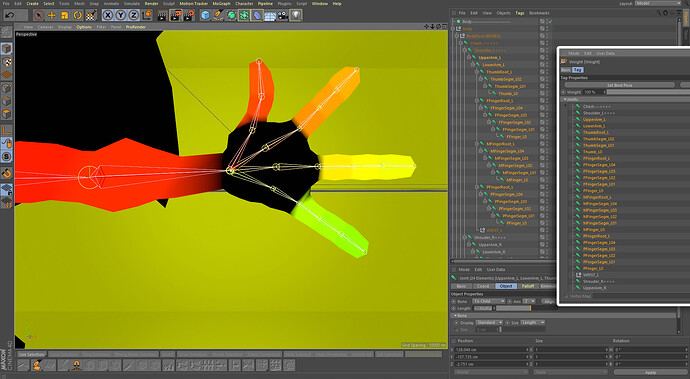Select Points mode in left palette
Screen dimensions: 690x379
pyautogui.click(x=6, y=88)
